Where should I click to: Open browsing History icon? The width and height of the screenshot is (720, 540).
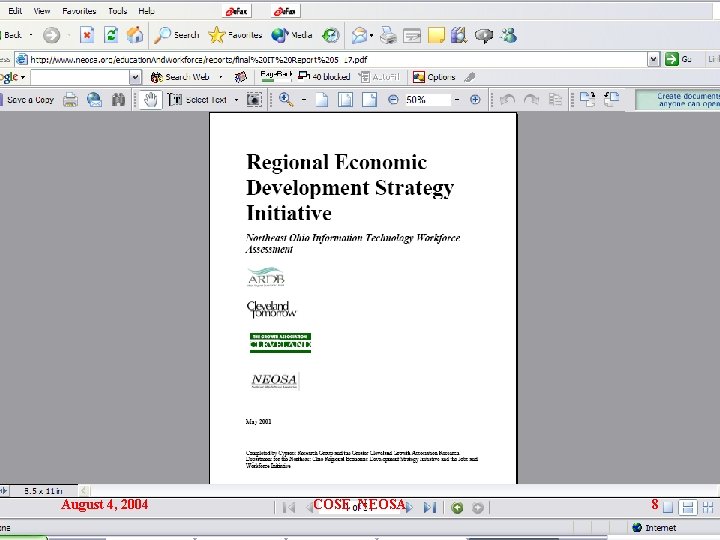click(331, 35)
